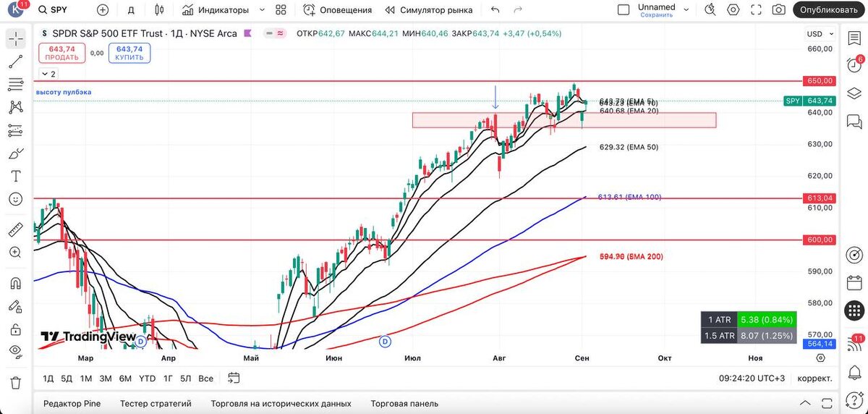Expand the bottom panel with the up chevron
Image resolution: width=868 pixels, height=414 pixels.
click(805, 403)
